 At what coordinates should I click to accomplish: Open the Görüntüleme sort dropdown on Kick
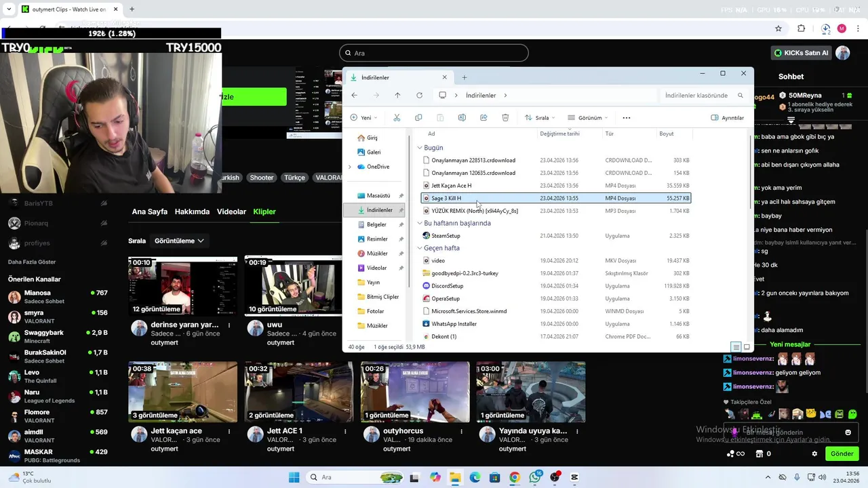tap(179, 241)
